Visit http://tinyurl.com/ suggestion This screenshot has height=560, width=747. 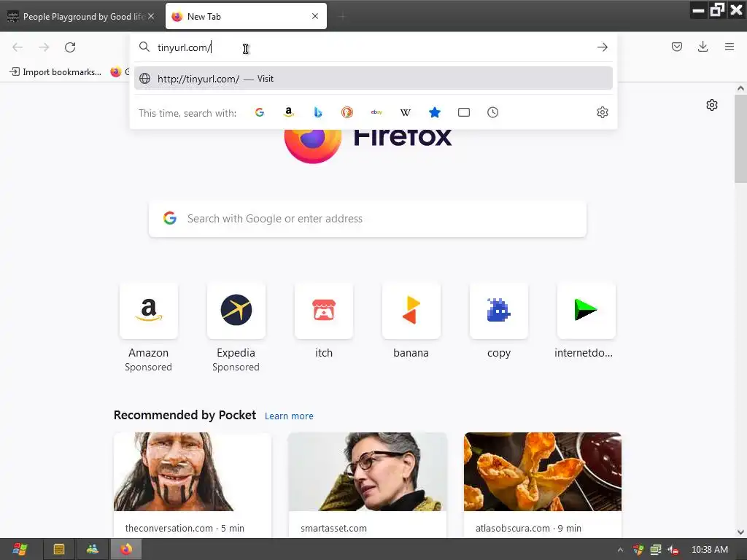[x=373, y=79]
